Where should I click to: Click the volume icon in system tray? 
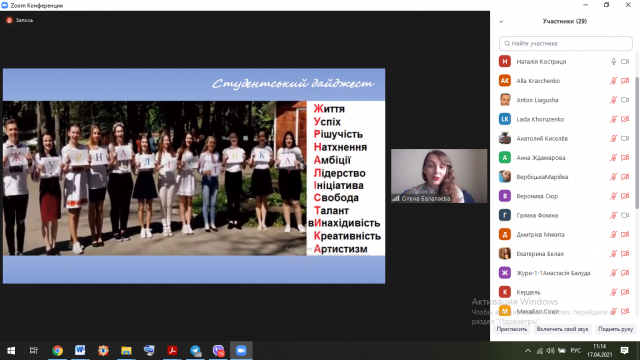tap(551, 351)
